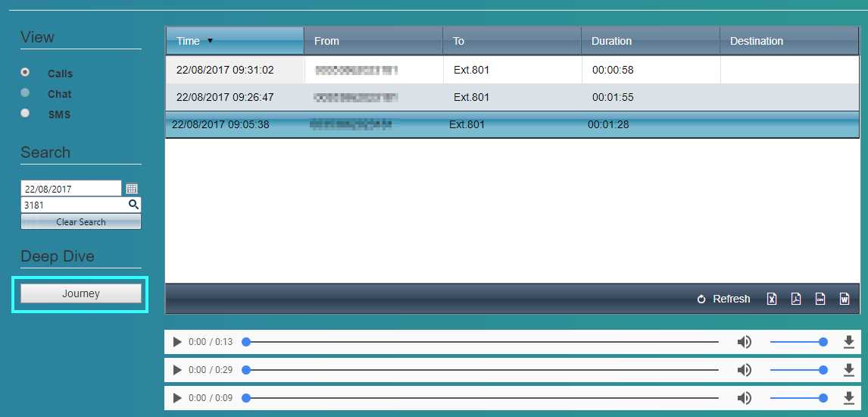The height and width of the screenshot is (417, 868).
Task: Select the Chat view option
Action: pyautogui.click(x=26, y=93)
